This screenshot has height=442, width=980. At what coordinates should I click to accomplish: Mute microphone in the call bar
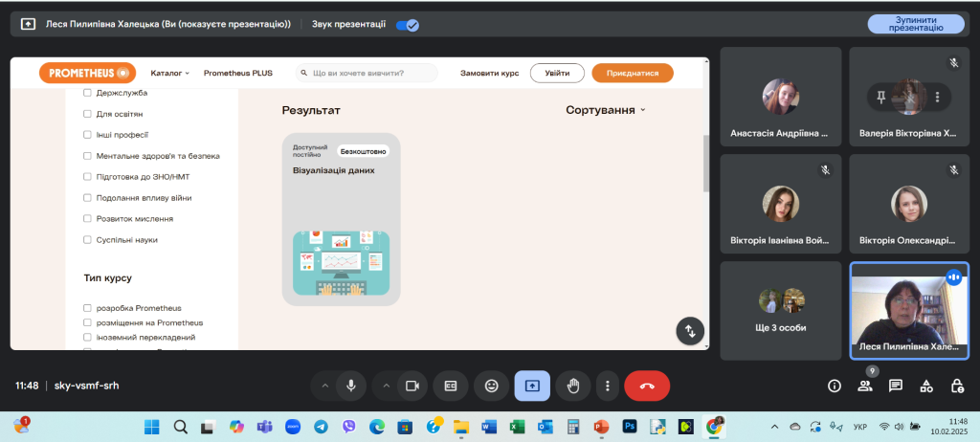click(351, 386)
